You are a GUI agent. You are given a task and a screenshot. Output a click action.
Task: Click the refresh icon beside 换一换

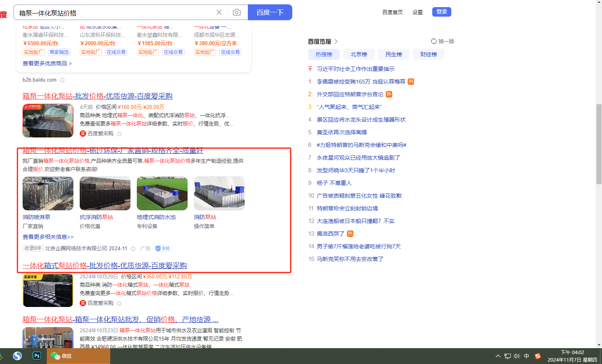434,41
